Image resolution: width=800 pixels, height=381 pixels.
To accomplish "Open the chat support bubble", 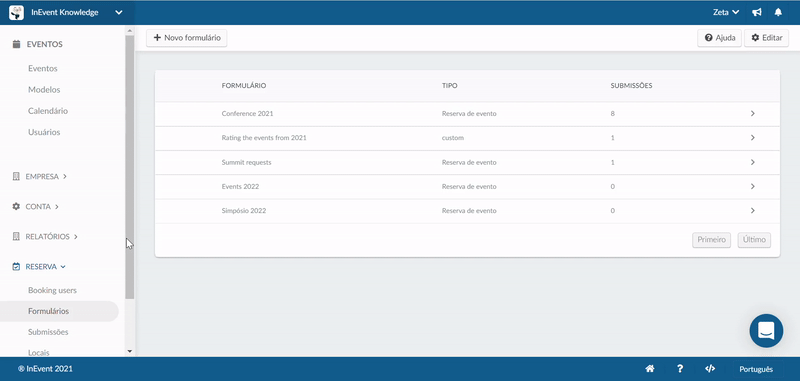I will [x=766, y=331].
